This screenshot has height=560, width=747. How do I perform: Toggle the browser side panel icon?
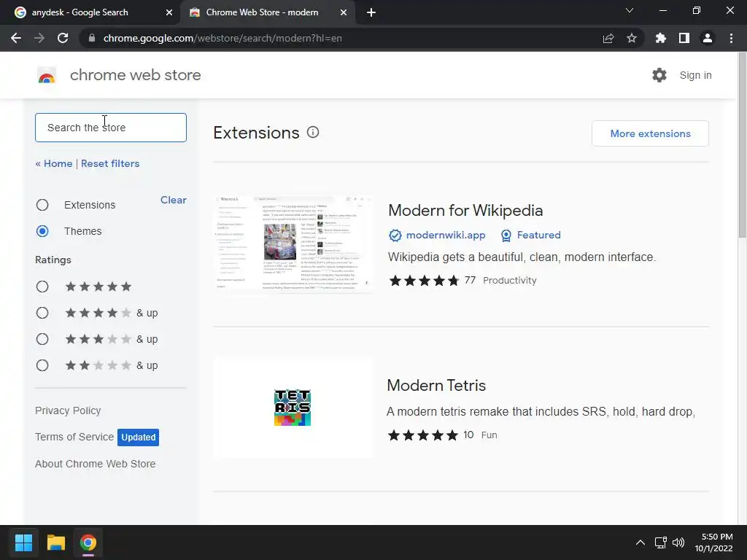point(684,38)
